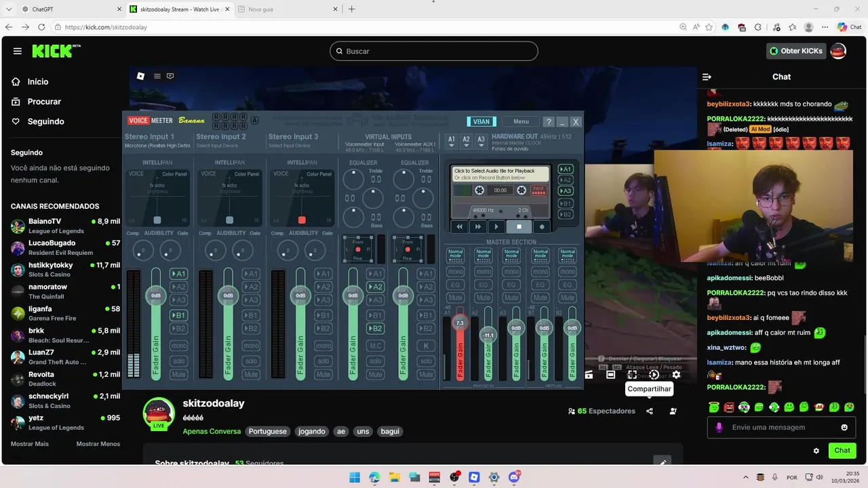868x488 pixels.
Task: Toggle the K button on Voicemeeter AUX strip
Action: click(x=426, y=346)
